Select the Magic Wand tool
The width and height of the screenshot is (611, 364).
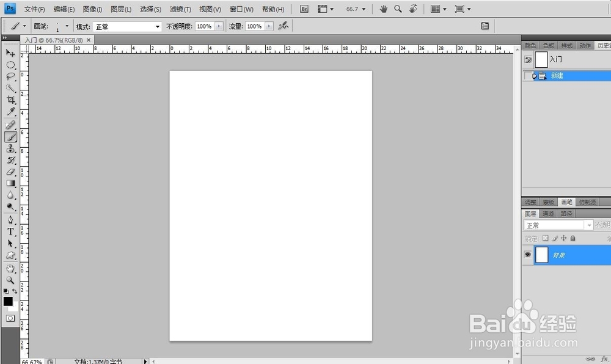point(10,88)
